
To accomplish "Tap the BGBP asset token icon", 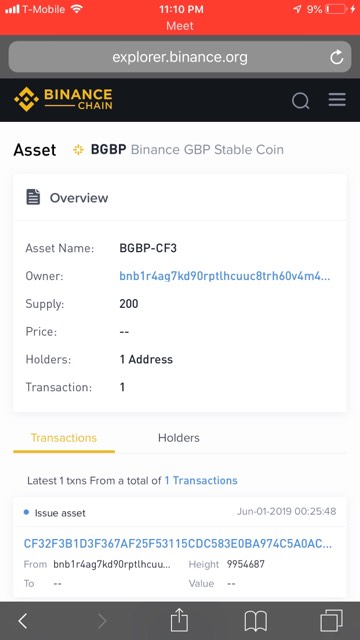I will [78, 150].
